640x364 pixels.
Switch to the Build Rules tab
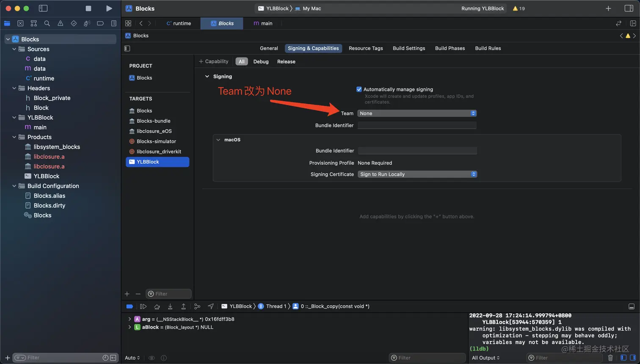click(x=488, y=48)
